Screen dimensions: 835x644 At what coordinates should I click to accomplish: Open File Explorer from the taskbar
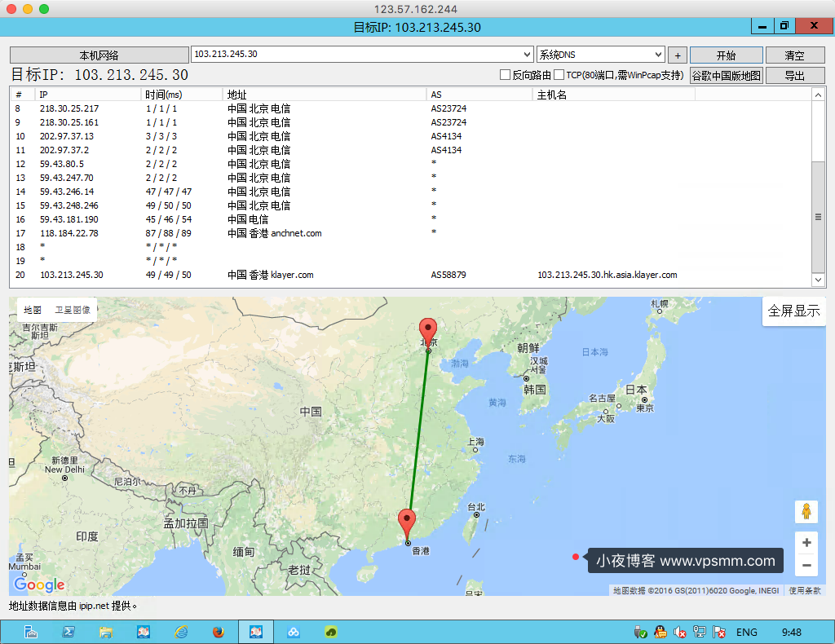[106, 632]
